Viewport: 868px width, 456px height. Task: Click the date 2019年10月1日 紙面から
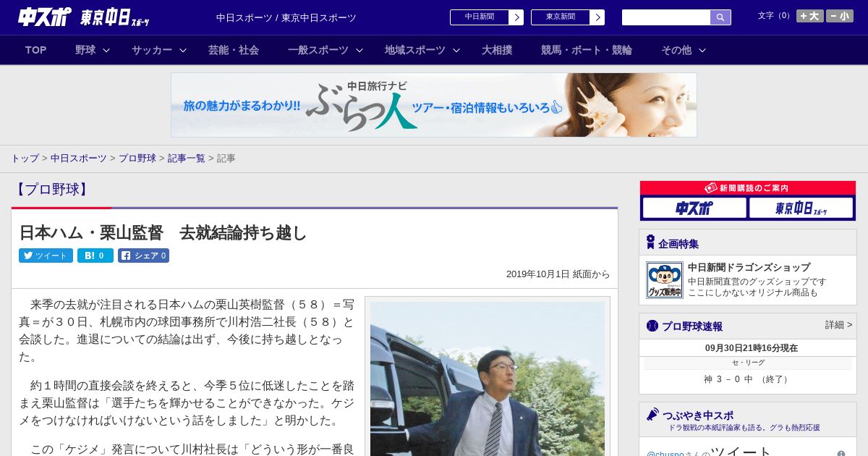[x=558, y=274]
